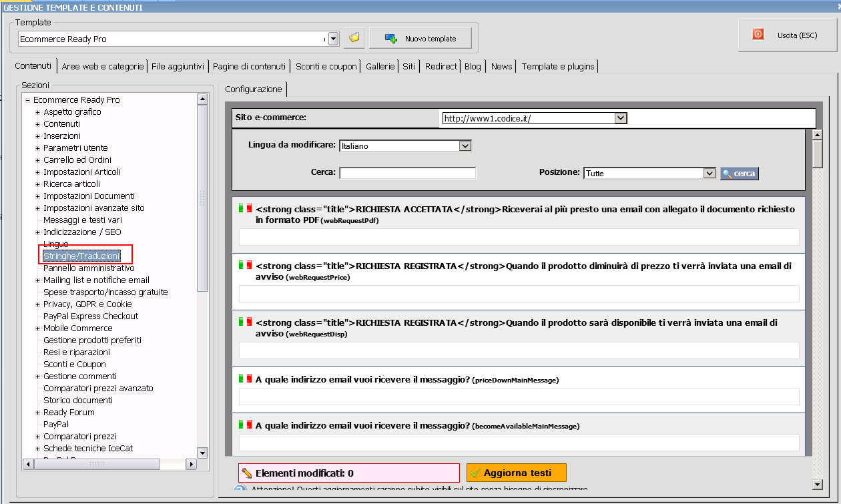Switch to the File aggiuntivi tab

tap(178, 66)
